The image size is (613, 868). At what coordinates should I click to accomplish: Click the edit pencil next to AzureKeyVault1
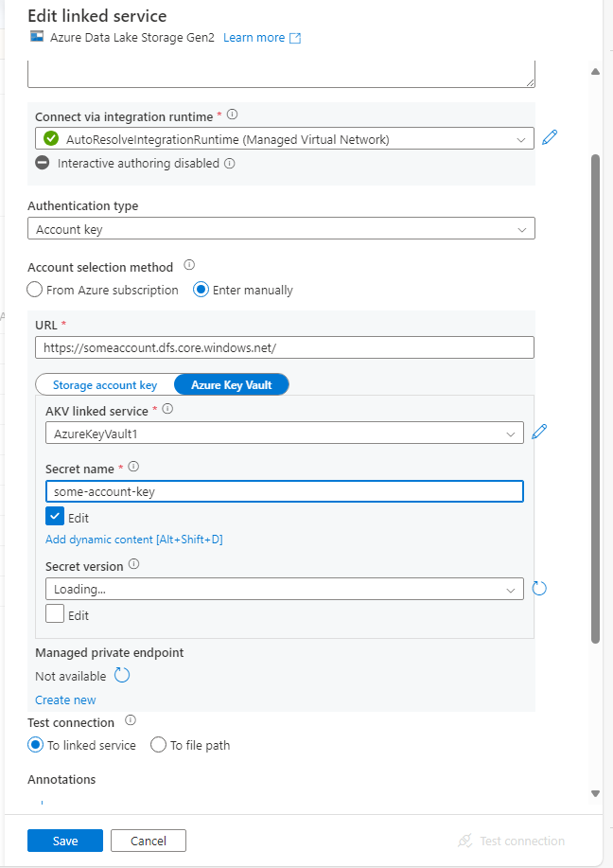[539, 433]
